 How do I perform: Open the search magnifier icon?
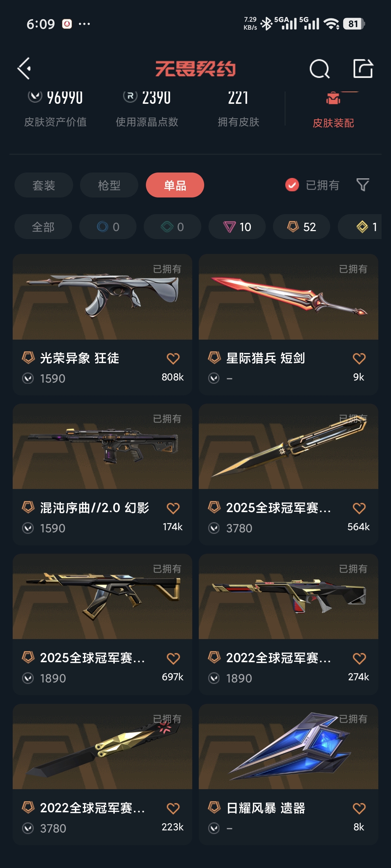pyautogui.click(x=320, y=68)
